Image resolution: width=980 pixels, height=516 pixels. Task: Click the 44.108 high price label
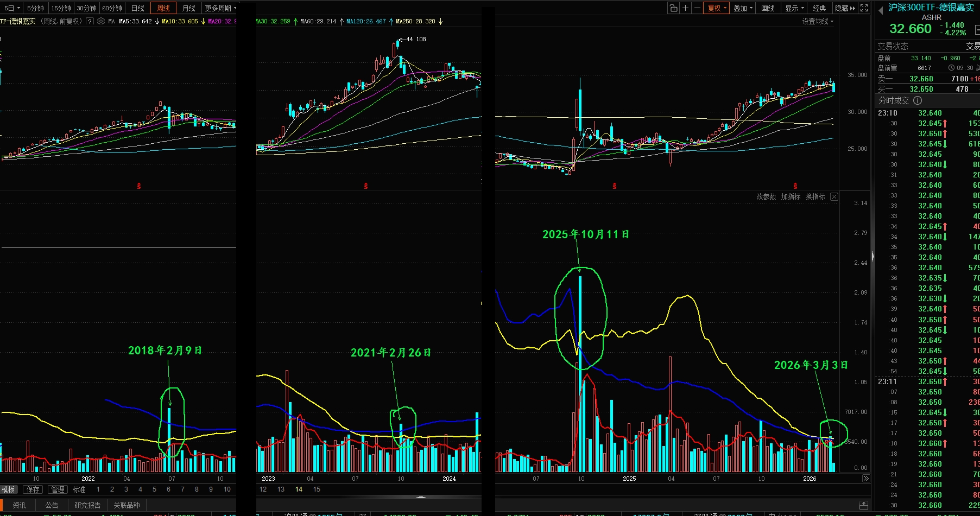pos(416,39)
